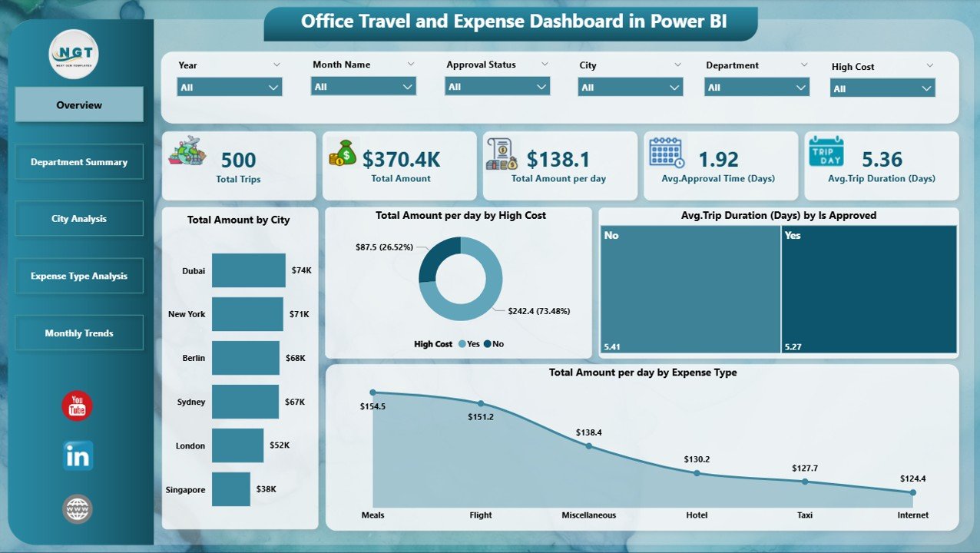Click the 1.92 approval time value
The image size is (980, 553).
point(718,159)
